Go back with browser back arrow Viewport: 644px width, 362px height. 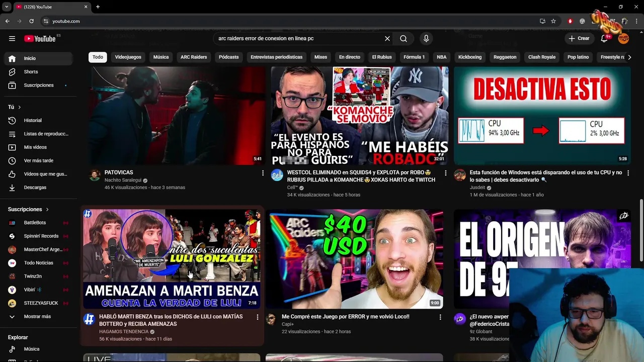(8, 21)
